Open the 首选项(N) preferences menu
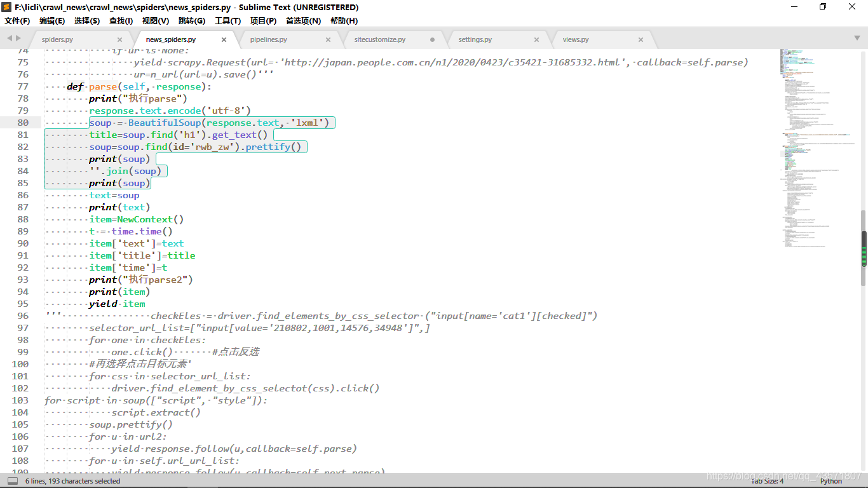 [302, 20]
